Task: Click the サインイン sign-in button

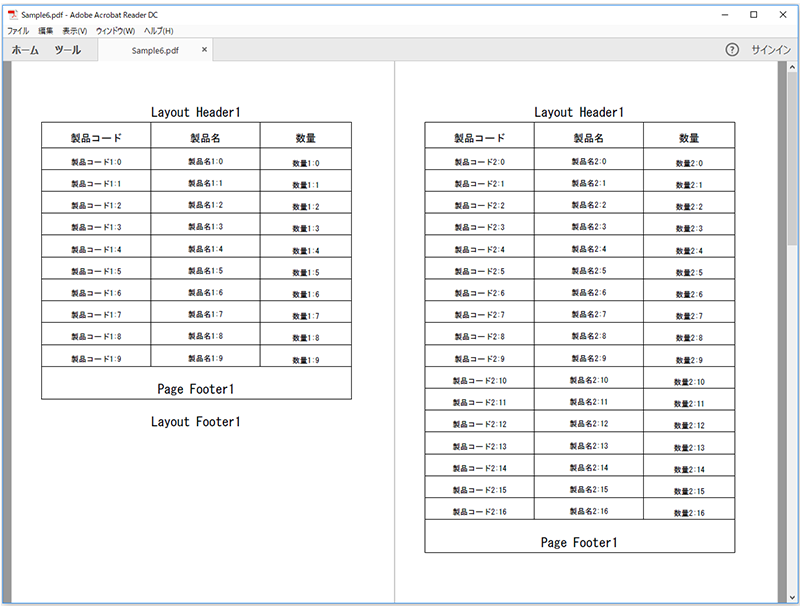Action: [x=770, y=50]
